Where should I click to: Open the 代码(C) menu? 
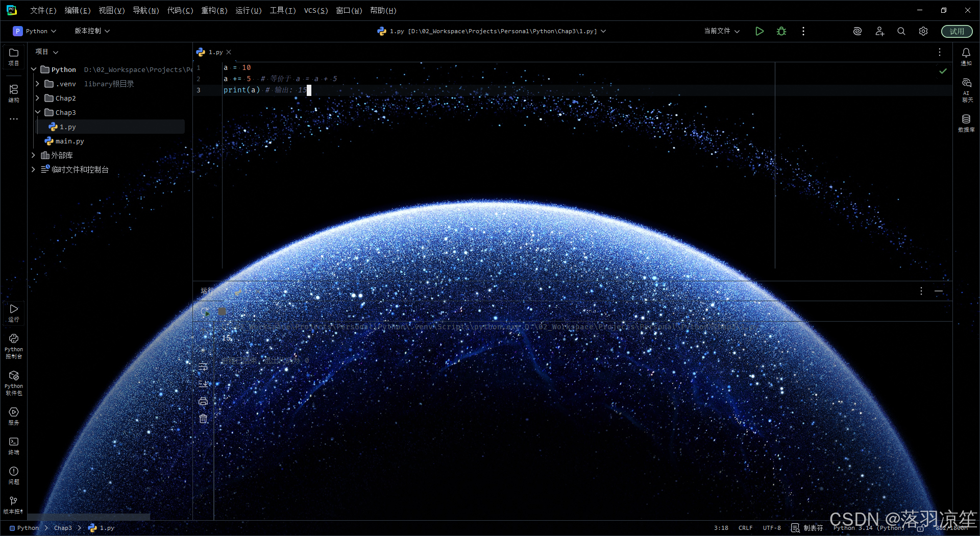point(180,10)
